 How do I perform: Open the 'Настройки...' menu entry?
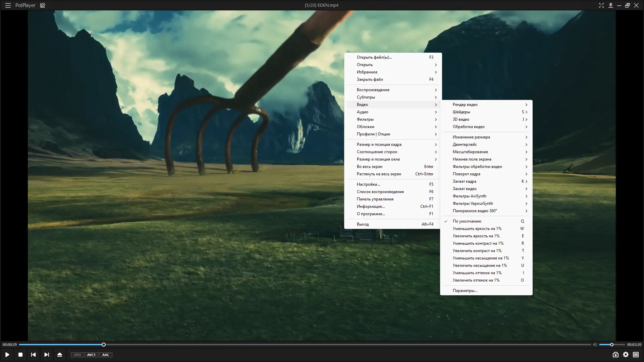coord(368,184)
